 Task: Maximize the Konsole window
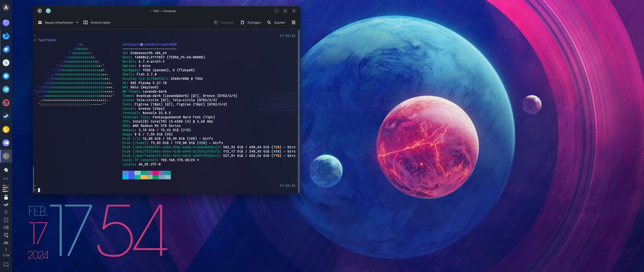285,11
